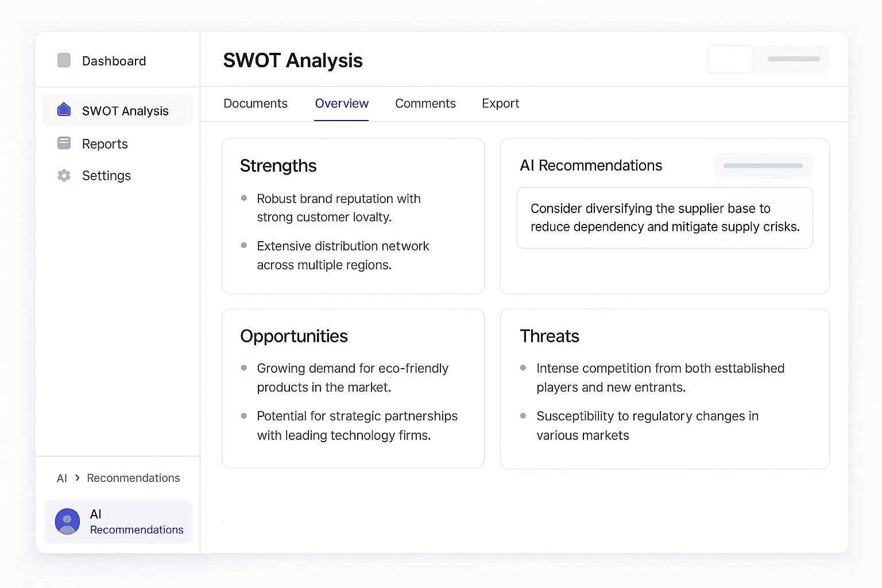Image resolution: width=882 pixels, height=588 pixels.
Task: Click the SWOT Analysis home icon
Action: (x=64, y=110)
